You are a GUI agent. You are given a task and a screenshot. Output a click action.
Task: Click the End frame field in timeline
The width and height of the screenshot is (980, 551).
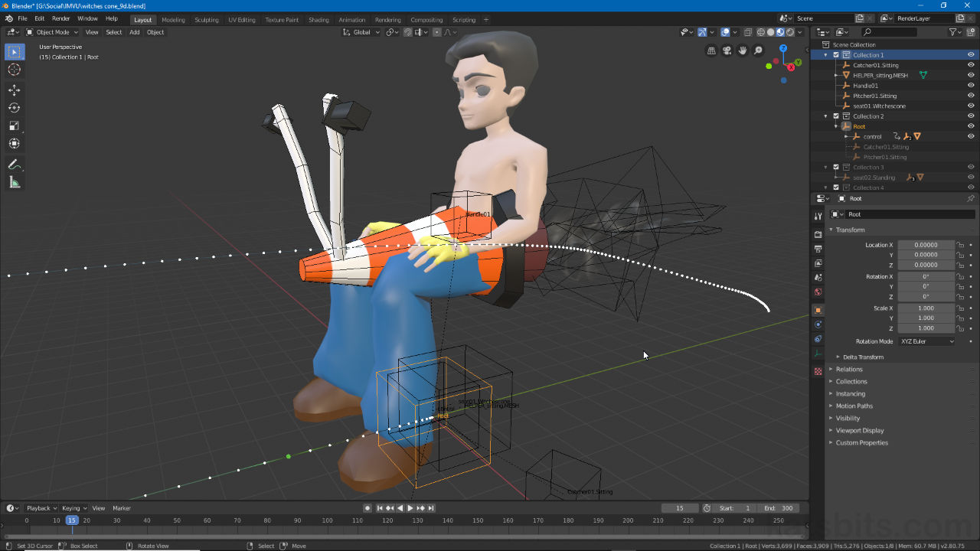[778, 508]
